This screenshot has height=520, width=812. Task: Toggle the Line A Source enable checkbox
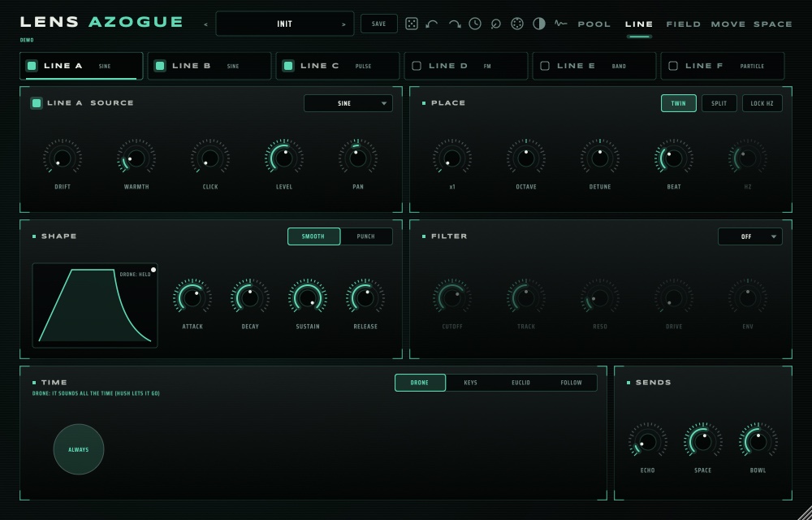[37, 103]
